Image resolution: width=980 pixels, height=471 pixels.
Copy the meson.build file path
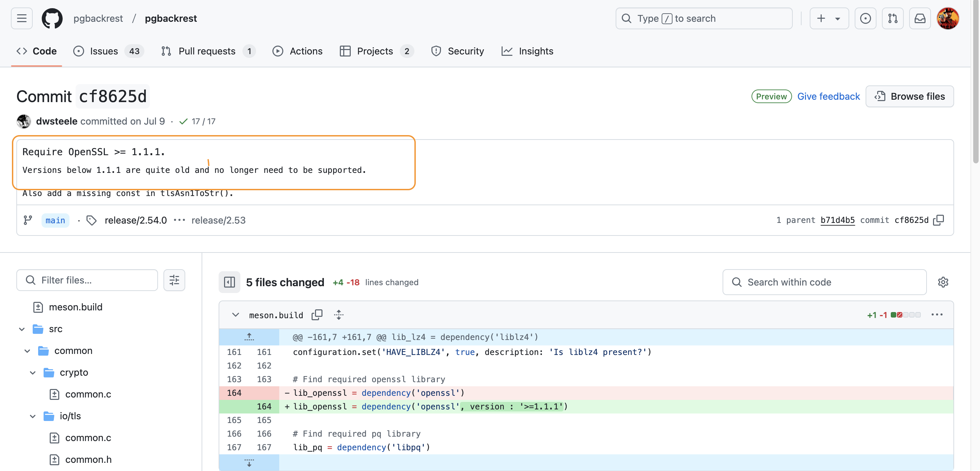(317, 315)
